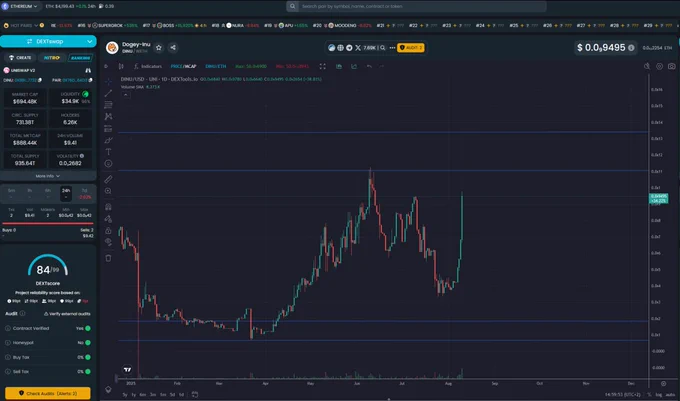Collapse the chart legend with caret button

[126, 95]
